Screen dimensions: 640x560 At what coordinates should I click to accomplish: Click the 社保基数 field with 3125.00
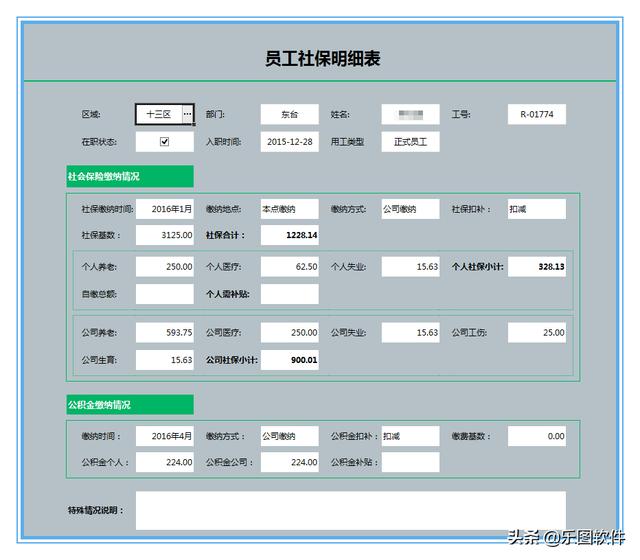165,235
